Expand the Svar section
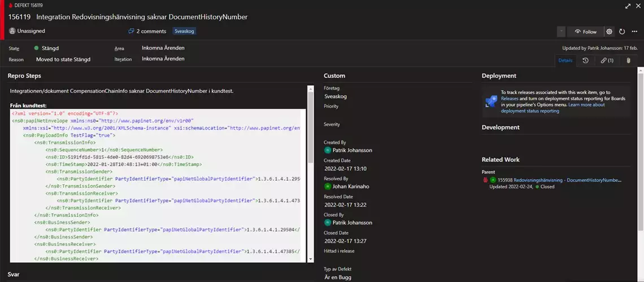The height and width of the screenshot is (282, 644). pyautogui.click(x=13, y=274)
